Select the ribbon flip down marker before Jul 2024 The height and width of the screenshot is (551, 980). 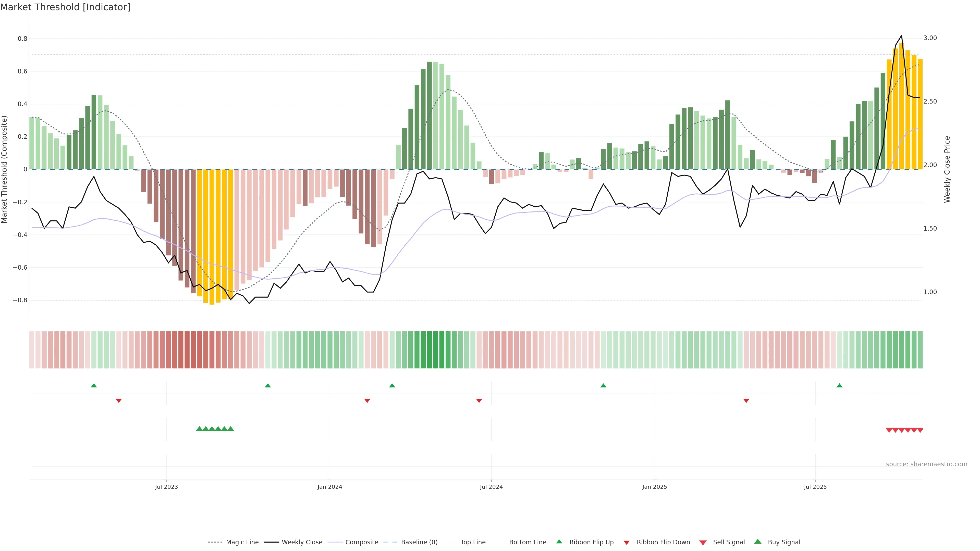pyautogui.click(x=479, y=401)
